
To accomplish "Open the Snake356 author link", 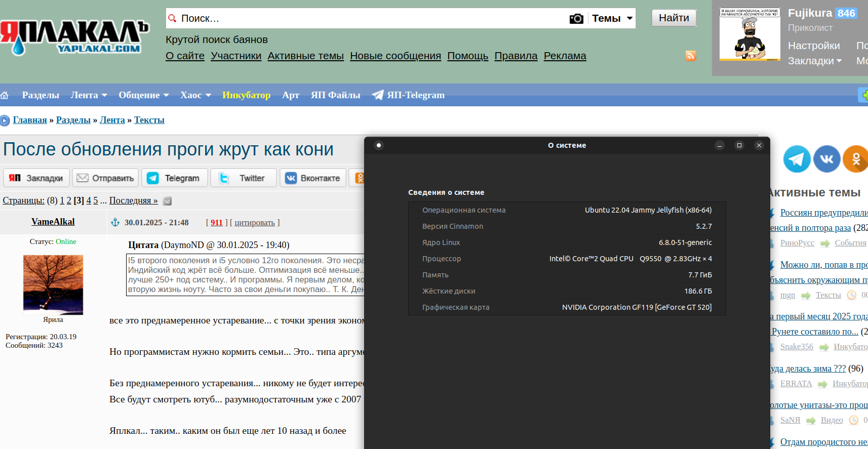I will [797, 347].
